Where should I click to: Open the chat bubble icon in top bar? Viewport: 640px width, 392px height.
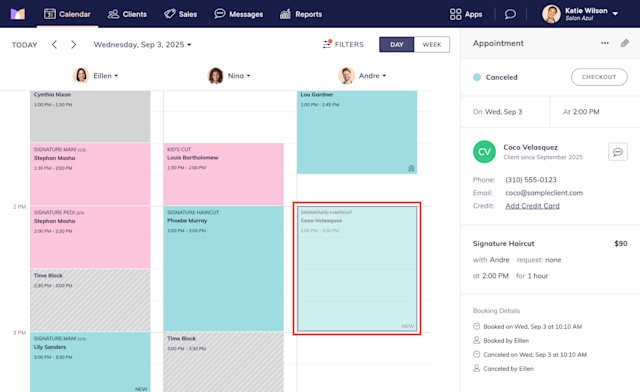click(510, 14)
